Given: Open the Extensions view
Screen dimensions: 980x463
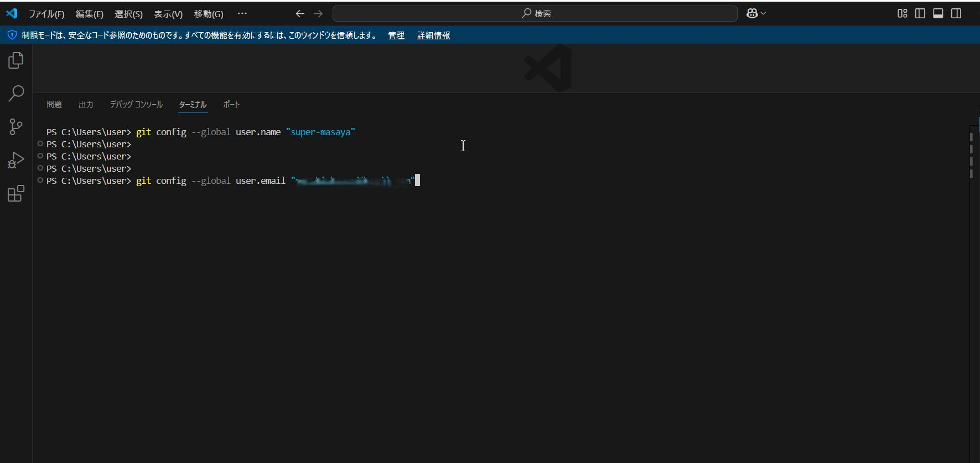Looking at the screenshot, I should point(16,193).
